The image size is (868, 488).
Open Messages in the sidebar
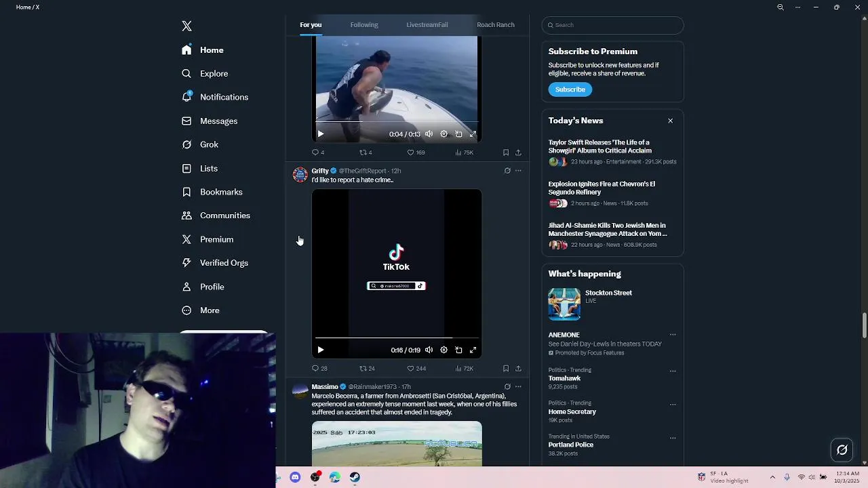click(x=210, y=121)
